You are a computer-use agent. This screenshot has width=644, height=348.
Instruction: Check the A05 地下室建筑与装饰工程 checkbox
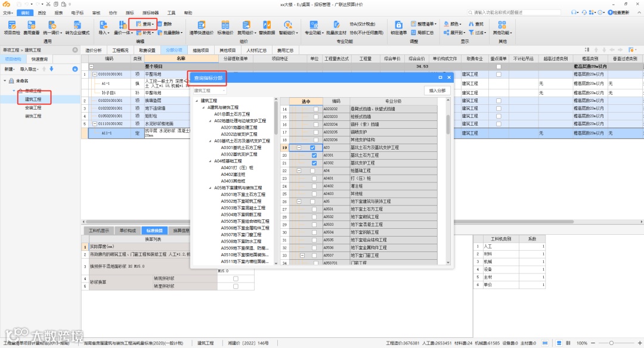pyautogui.click(x=312, y=201)
